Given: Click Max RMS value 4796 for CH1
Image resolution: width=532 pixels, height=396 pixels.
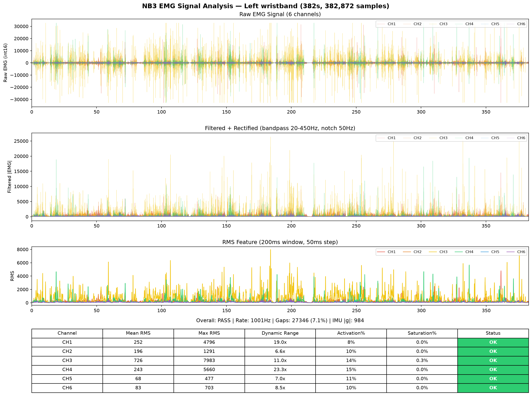Looking at the screenshot, I should point(209,342).
